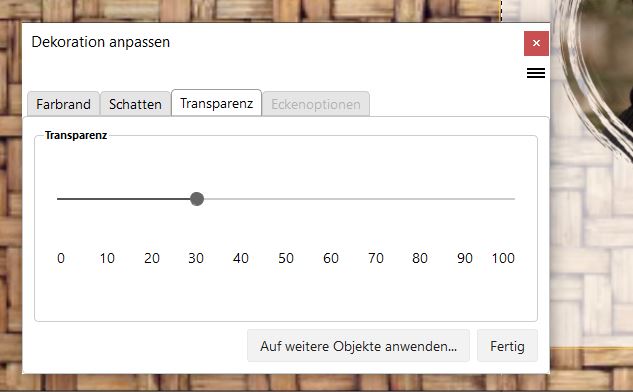Click the greyed-out Eckenoptionen tab
633x392 pixels.
click(x=316, y=104)
